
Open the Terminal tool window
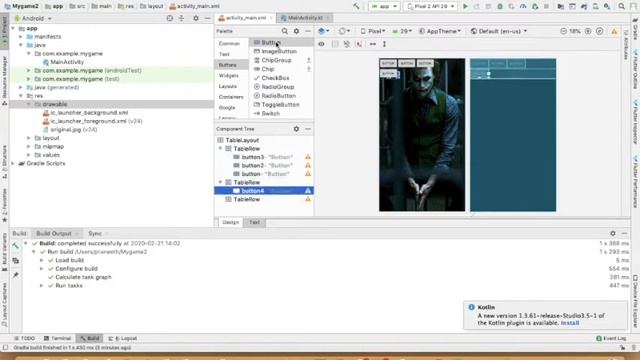[x=58, y=338]
